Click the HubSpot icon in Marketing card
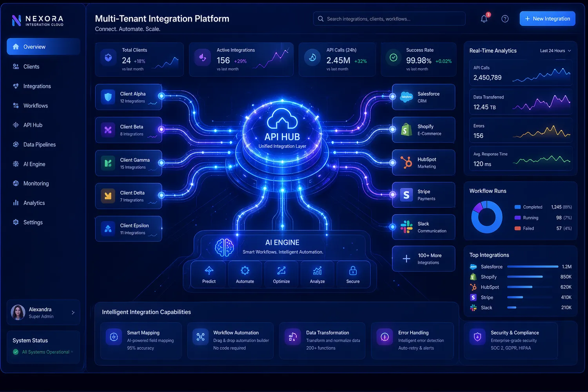The height and width of the screenshot is (392, 588). point(407,162)
